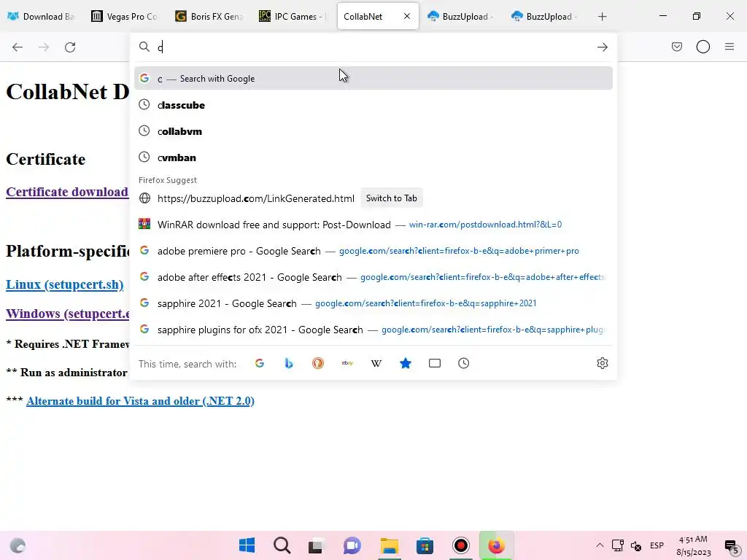This screenshot has height=560, width=747.
Task: Open sapphire plugins for ofx suggestion
Action: pyautogui.click(x=373, y=329)
